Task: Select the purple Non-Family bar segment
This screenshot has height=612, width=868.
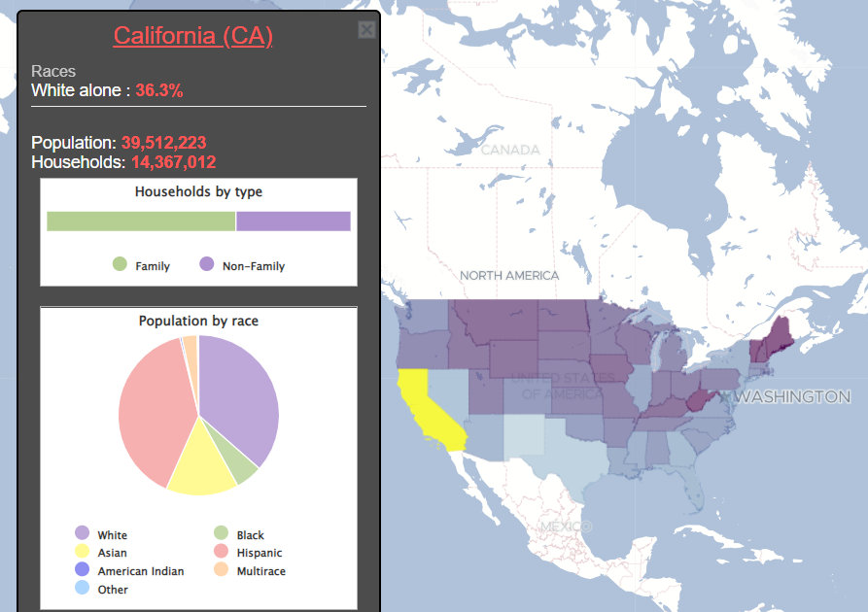Action: click(293, 221)
